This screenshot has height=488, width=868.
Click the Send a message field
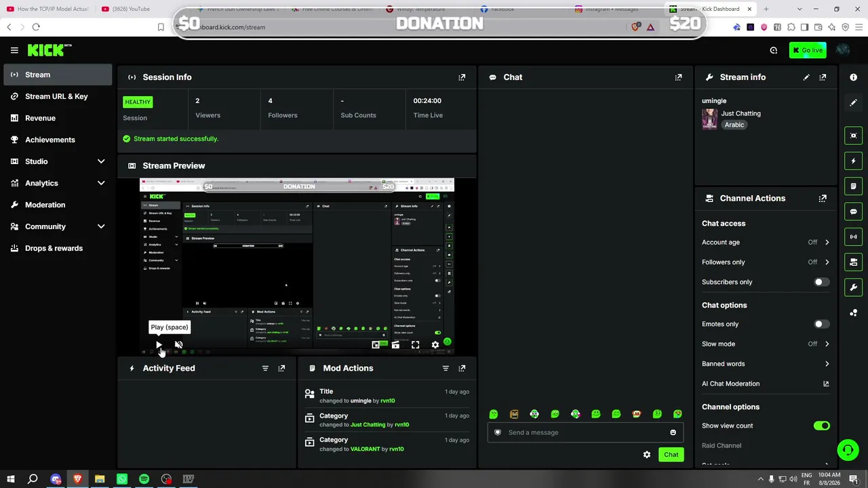(x=585, y=432)
